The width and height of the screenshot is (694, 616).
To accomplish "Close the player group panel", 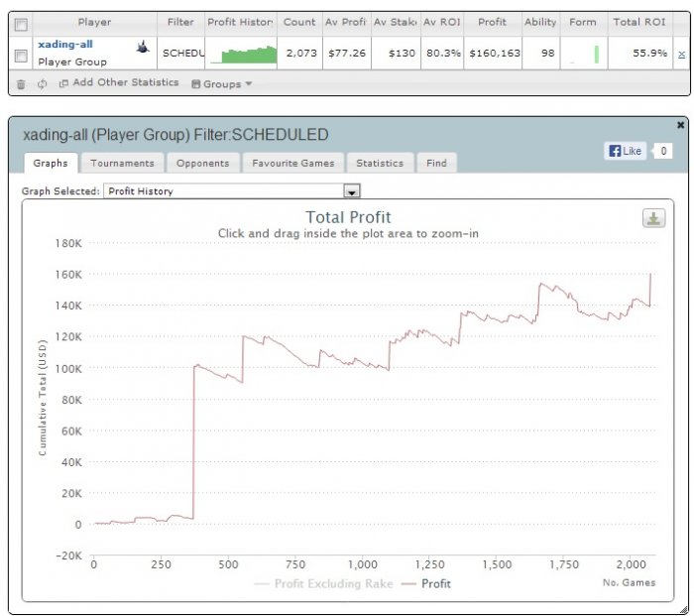I will click(x=681, y=125).
